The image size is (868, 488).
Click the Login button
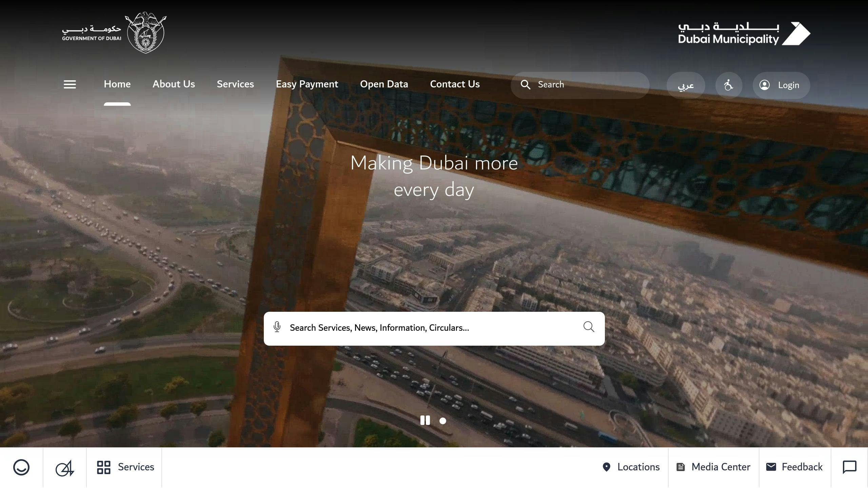[x=782, y=85]
